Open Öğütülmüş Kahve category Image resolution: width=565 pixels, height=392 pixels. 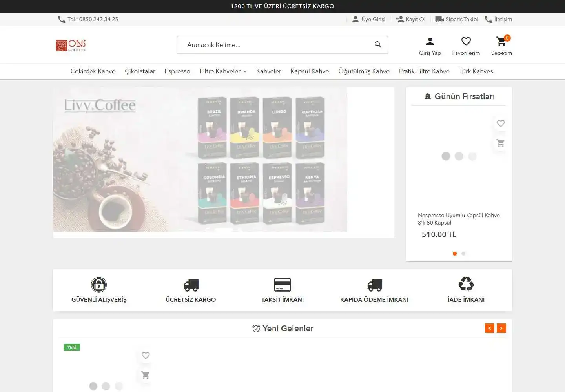364,71
